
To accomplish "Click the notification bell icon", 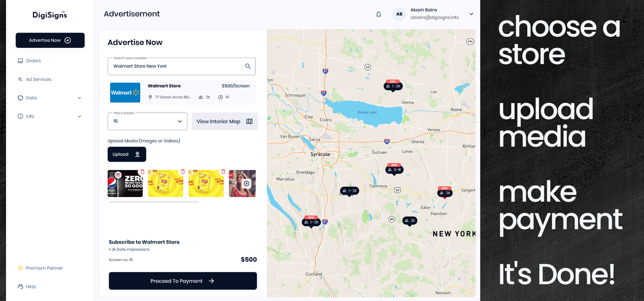I will [x=378, y=14].
